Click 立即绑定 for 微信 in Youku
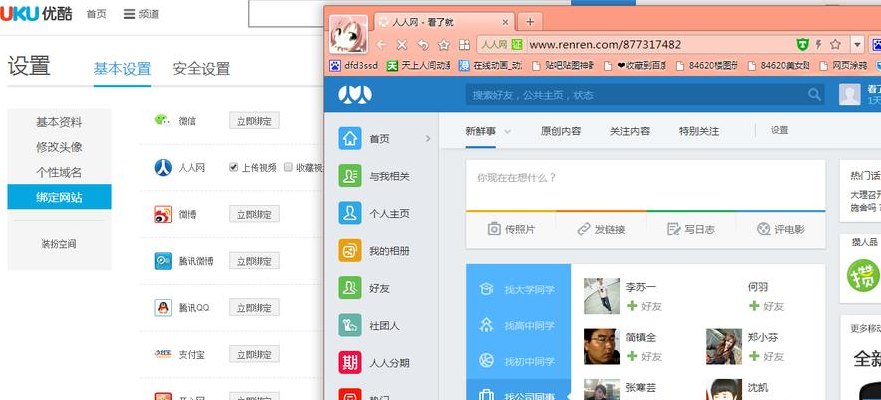Screen dimensions: 881x400 click(254, 121)
